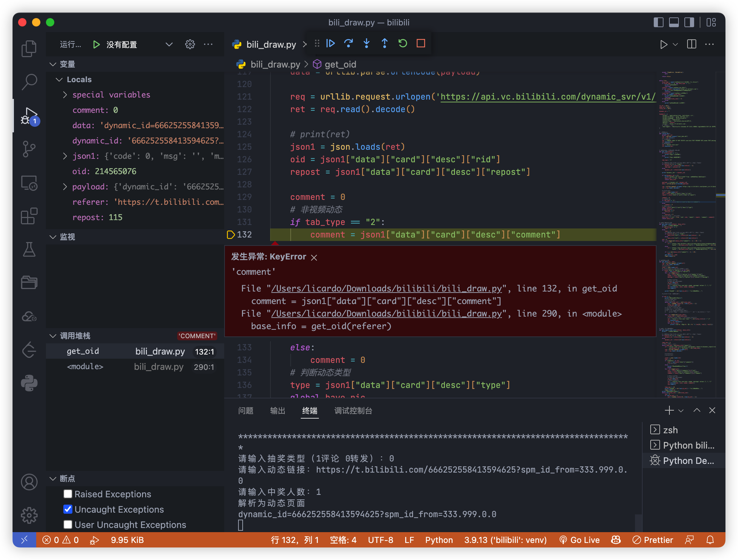Select the Python De... terminal entry
Image resolution: width=738 pixels, height=560 pixels.
(683, 461)
